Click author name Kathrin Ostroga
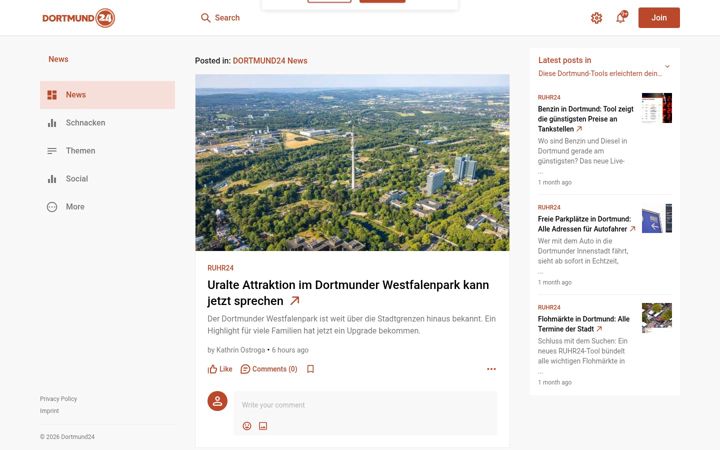 pos(241,350)
